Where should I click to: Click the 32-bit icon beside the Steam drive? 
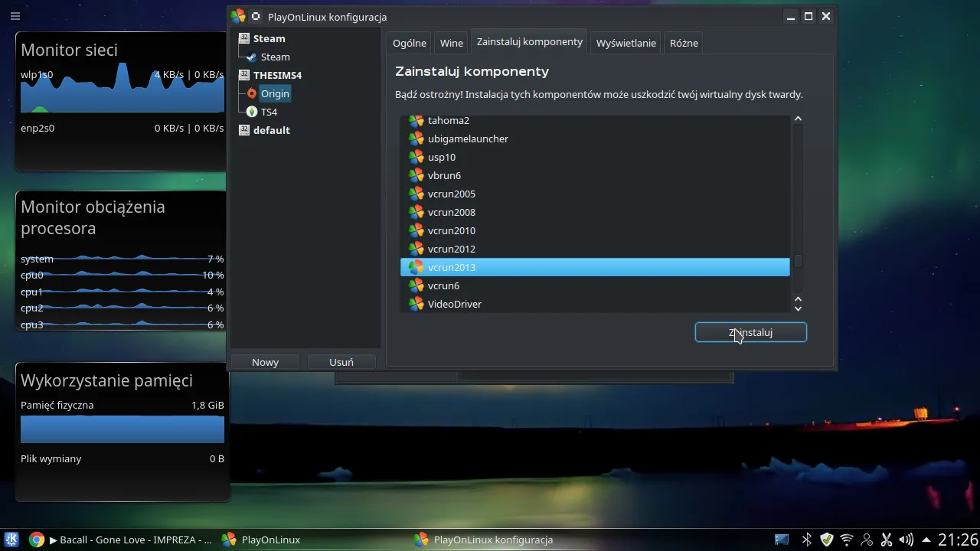[244, 38]
